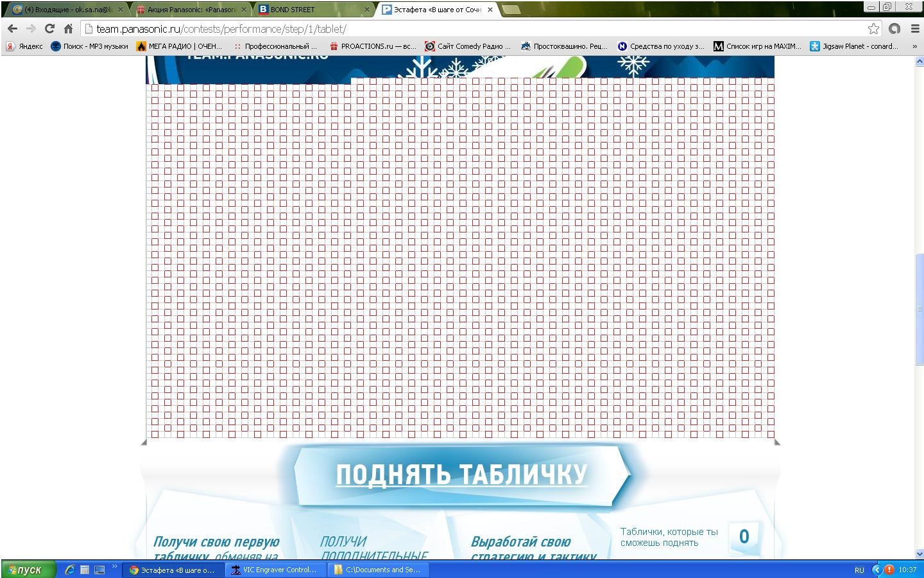The width and height of the screenshot is (924, 578).
Task: Check the bottom-left checkbox in the grid
Action: tap(155, 434)
